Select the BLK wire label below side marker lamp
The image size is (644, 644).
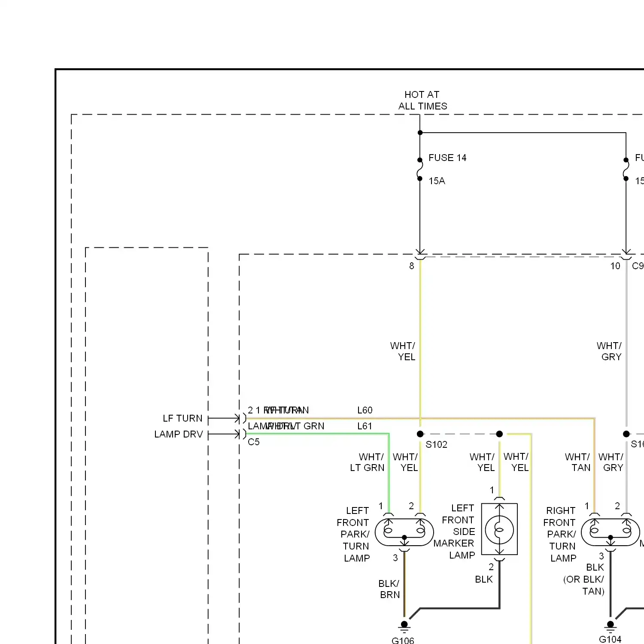484,580
